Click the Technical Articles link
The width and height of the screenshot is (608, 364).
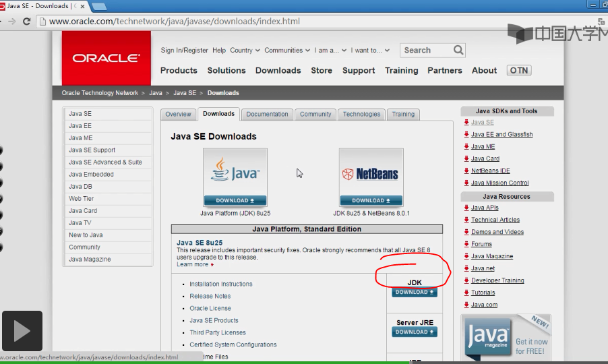point(495,220)
